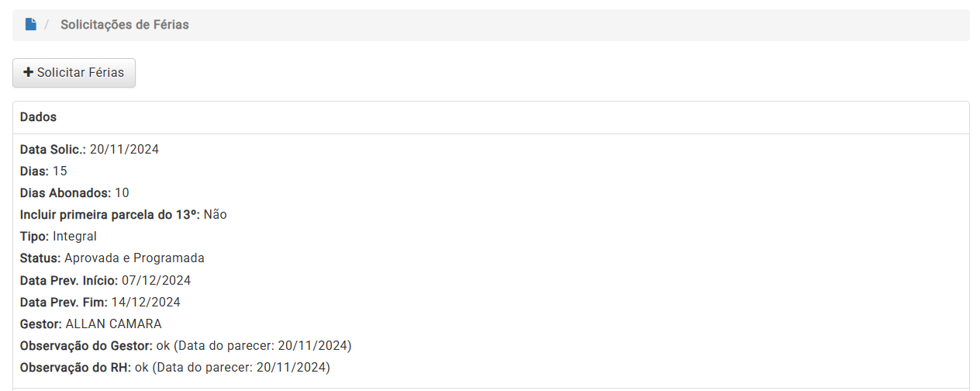Viewport: 980px width, 391px height.
Task: Click the Gestor name ALLAN CAMARA
Action: (113, 324)
